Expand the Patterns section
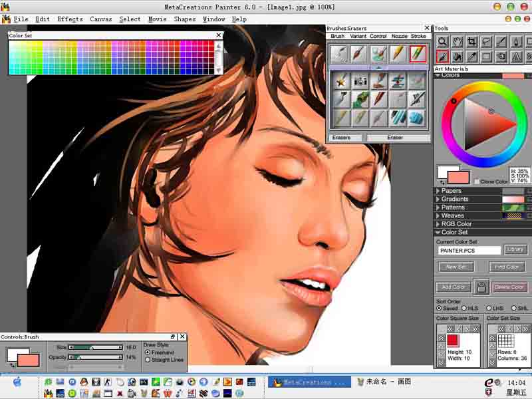This screenshot has height=399, width=532. 438,207
